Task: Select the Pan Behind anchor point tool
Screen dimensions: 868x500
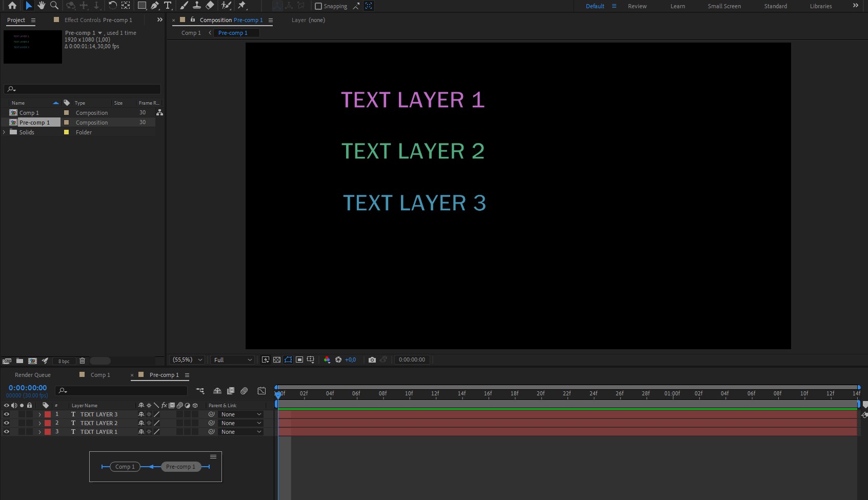Action: 126,6
